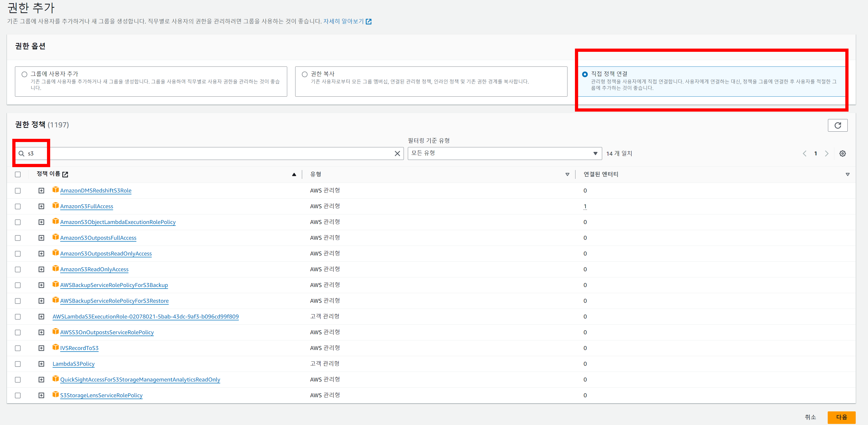The height and width of the screenshot is (425, 868).
Task: Click next page arrow in pagination
Action: [x=827, y=154]
